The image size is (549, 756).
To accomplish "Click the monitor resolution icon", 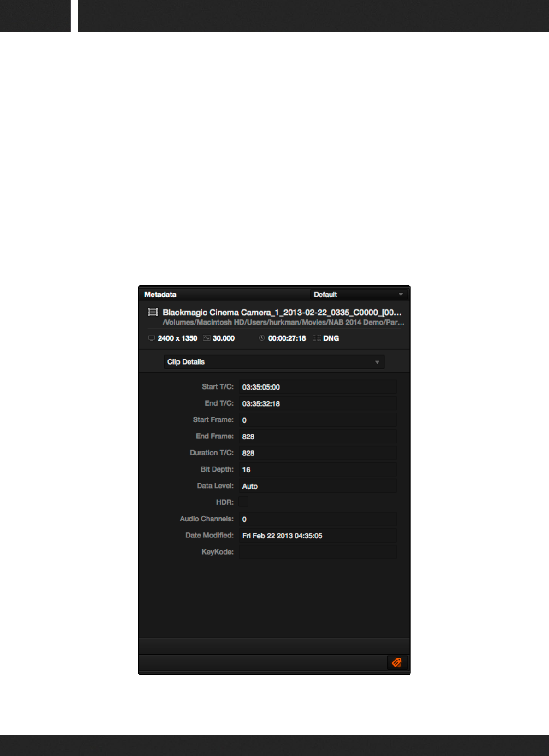I will [x=152, y=338].
